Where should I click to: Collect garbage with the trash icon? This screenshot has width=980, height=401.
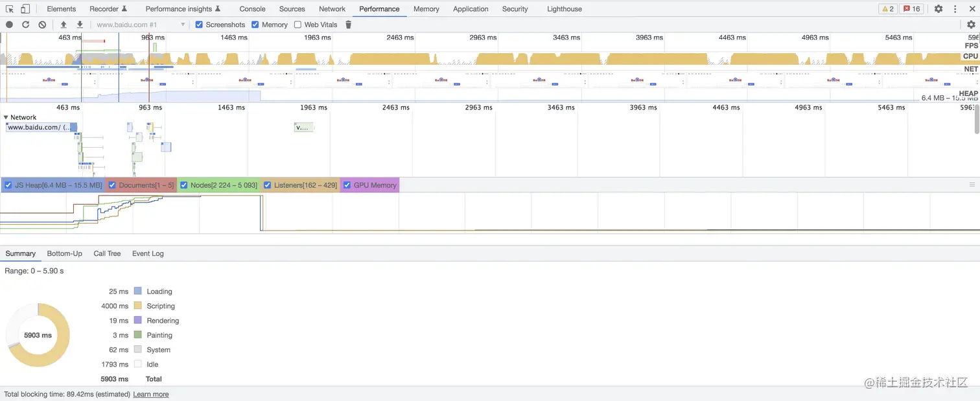tap(348, 25)
